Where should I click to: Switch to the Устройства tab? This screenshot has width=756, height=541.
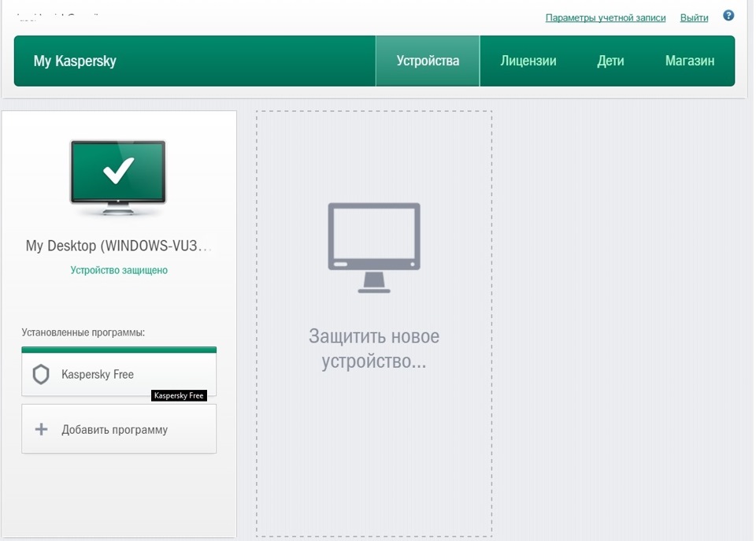click(428, 61)
